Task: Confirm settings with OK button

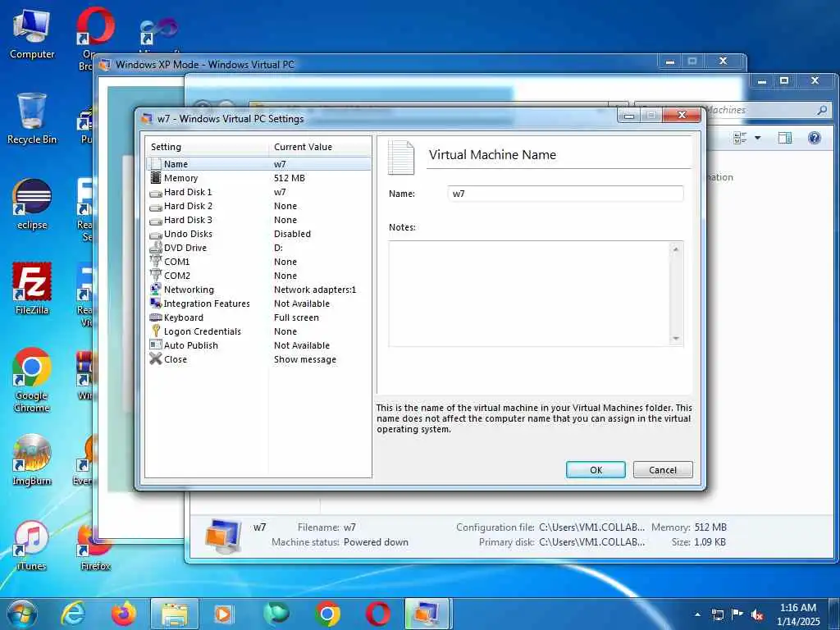Action: [x=596, y=470]
